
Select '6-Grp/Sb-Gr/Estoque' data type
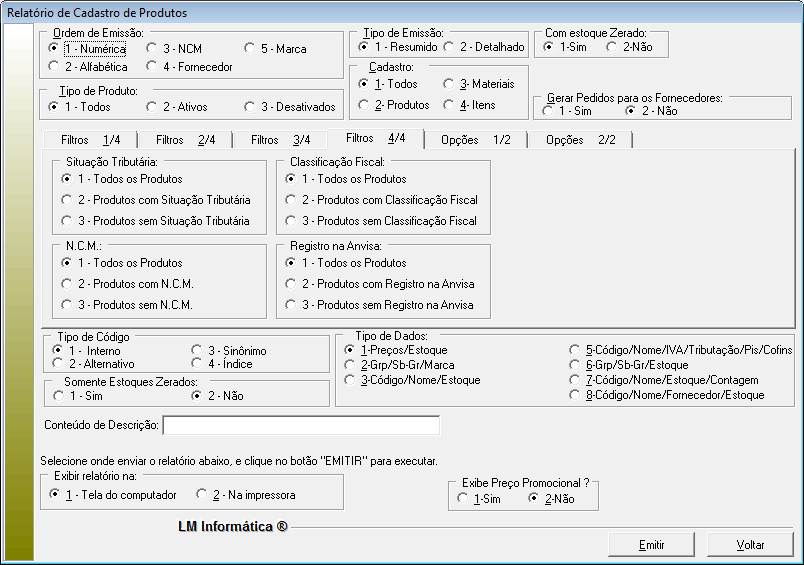click(575, 365)
